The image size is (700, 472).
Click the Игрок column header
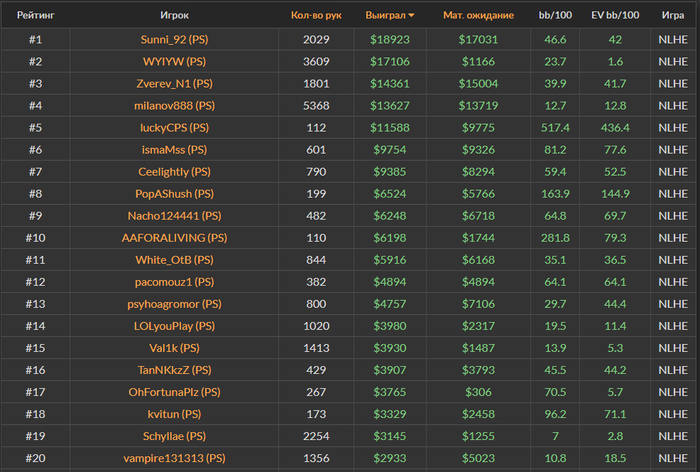tap(175, 15)
